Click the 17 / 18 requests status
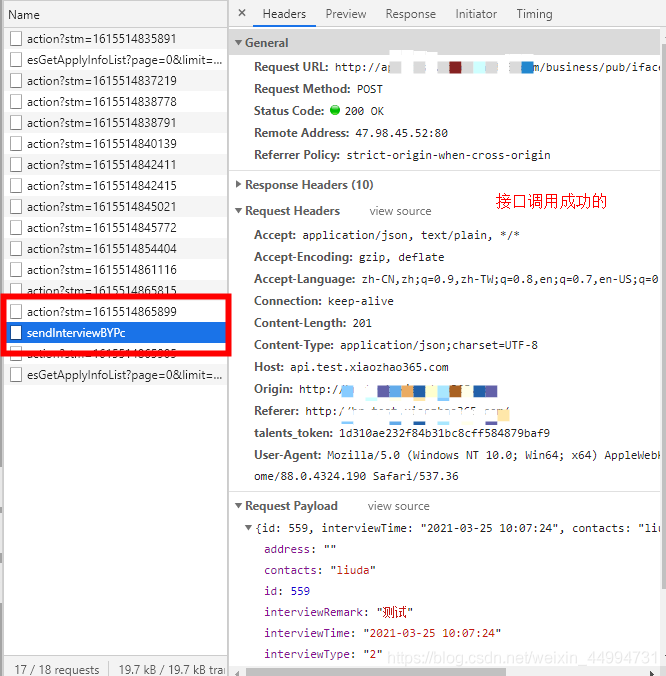The width and height of the screenshot is (666, 676). tap(56, 669)
